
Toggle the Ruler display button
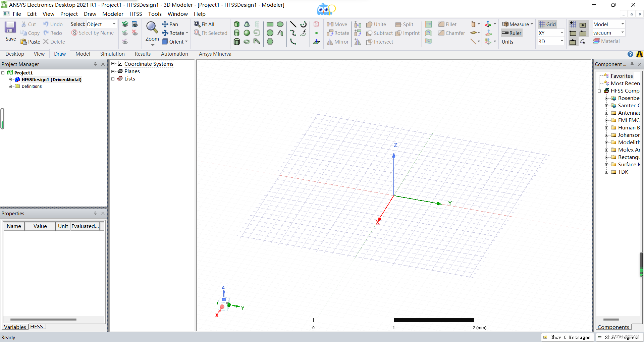click(512, 33)
